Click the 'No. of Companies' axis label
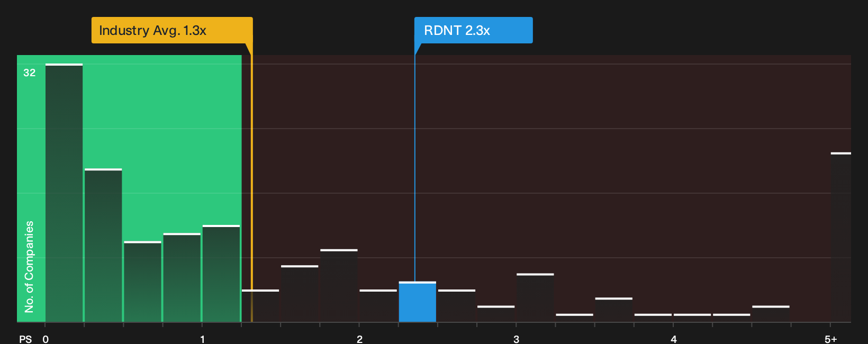The width and height of the screenshot is (868, 344). 29,266
